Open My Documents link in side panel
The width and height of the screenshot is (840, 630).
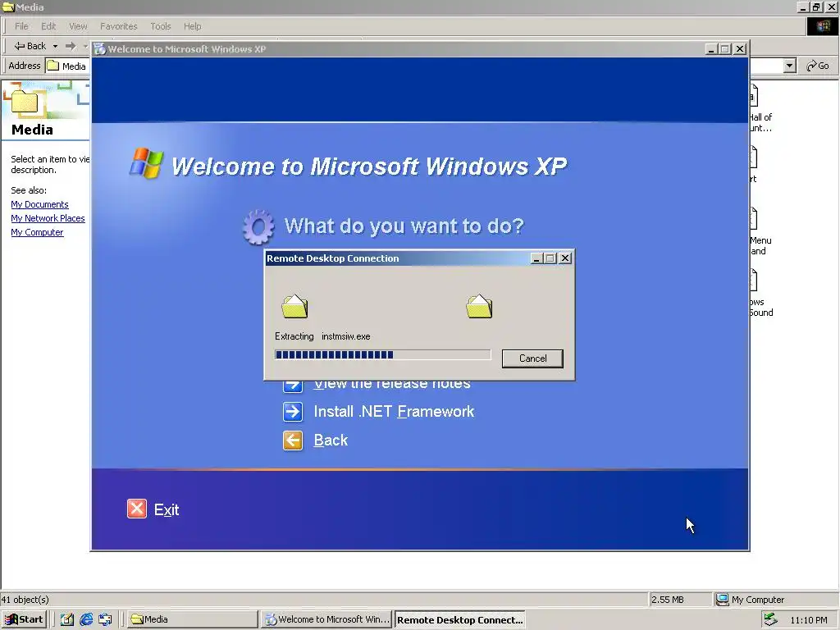point(39,204)
